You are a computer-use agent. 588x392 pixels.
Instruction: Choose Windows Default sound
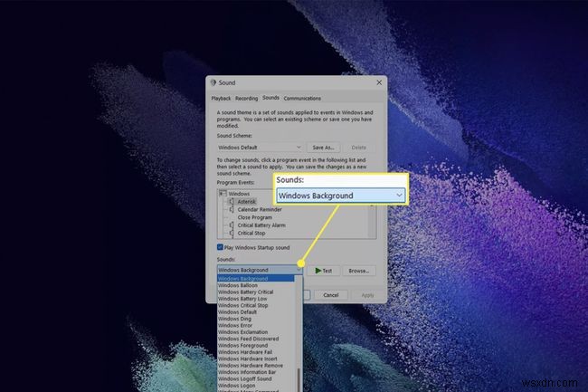click(256, 312)
